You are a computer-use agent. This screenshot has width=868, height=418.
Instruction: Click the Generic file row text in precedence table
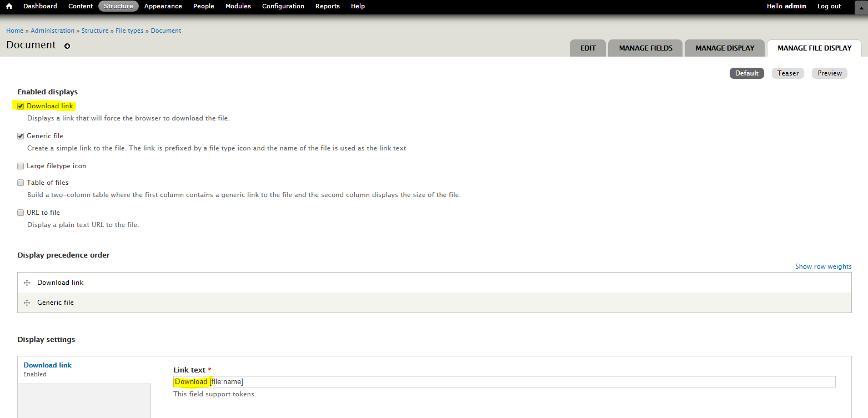(x=56, y=303)
